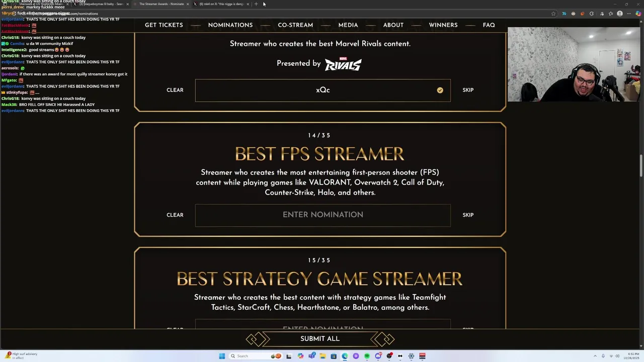Open Discord from the taskbar
644x362 pixels.
point(378,356)
